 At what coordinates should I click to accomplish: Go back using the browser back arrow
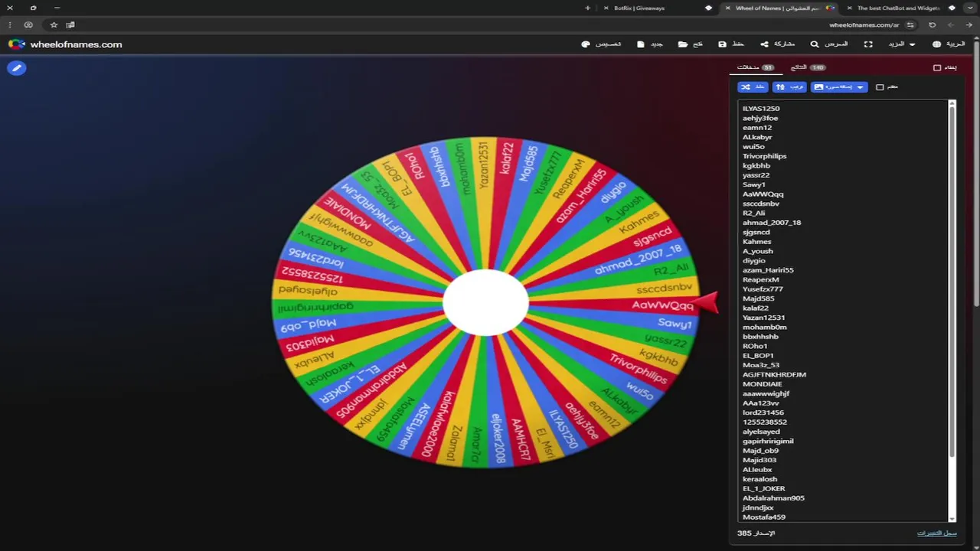[969, 25]
